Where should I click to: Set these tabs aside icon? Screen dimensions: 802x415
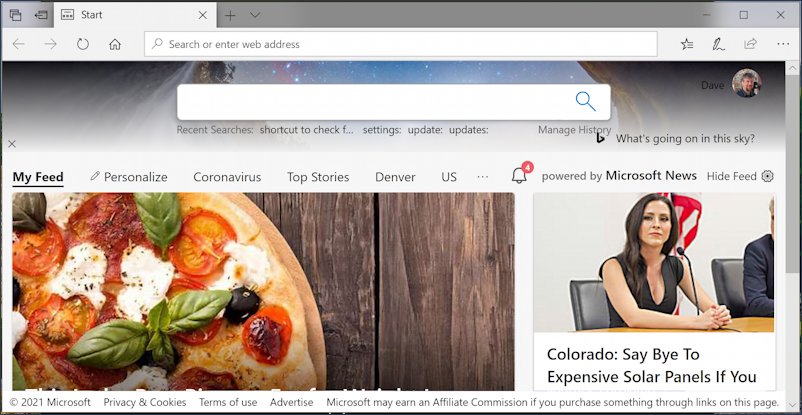tap(41, 15)
